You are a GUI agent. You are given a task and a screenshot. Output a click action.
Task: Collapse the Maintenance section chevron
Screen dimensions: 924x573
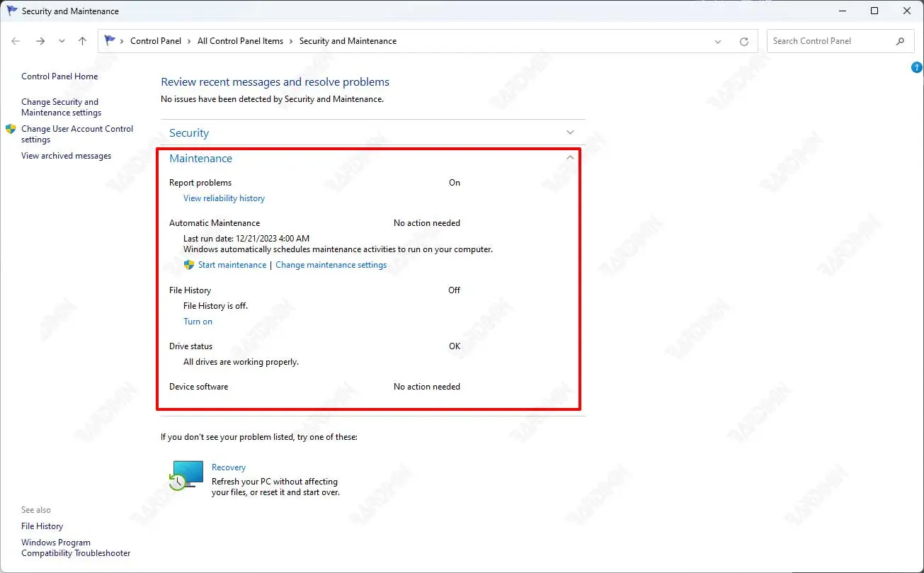point(570,158)
